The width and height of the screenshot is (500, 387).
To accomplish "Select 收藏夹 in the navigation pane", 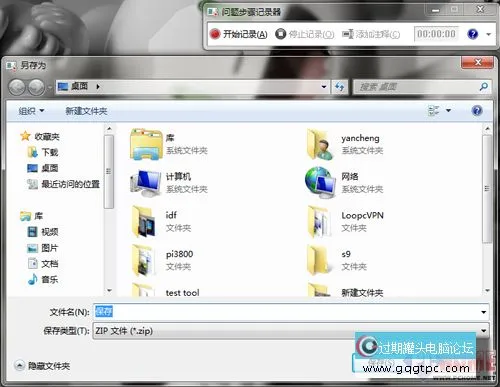I will tap(47, 136).
